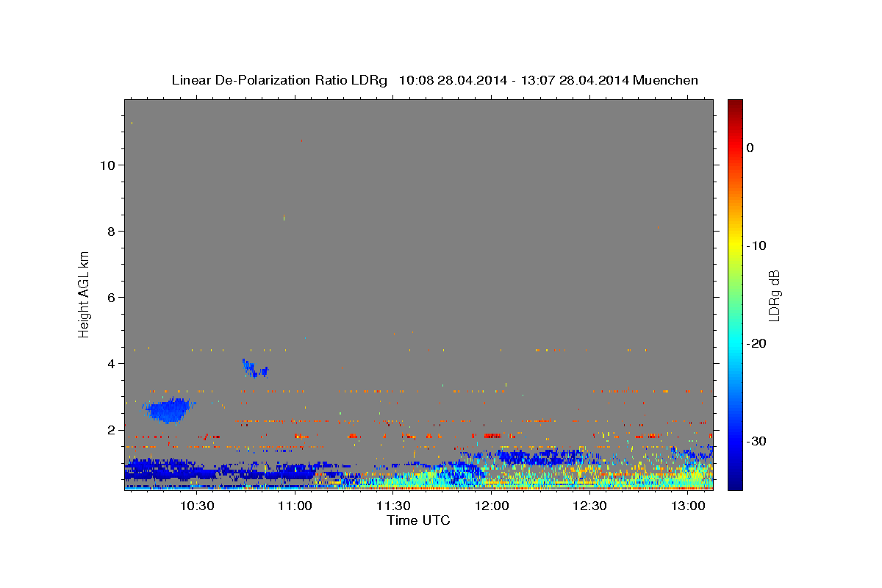Click the 10:30 time tick label
The height and width of the screenshot is (588, 882).
click(197, 506)
